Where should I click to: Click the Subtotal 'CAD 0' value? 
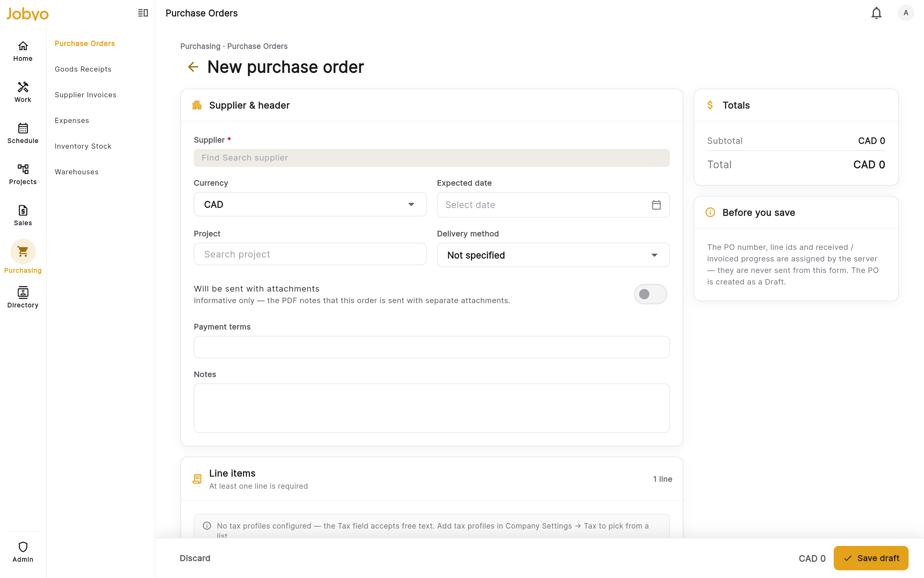coord(871,141)
